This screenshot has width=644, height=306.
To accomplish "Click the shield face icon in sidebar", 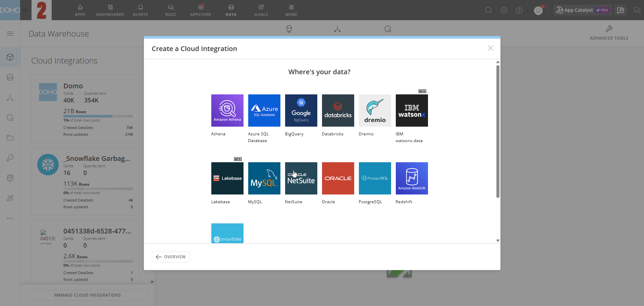I will point(10,178).
